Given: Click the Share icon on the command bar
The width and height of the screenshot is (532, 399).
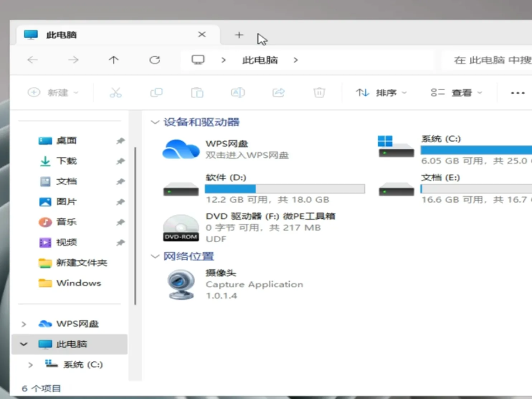Looking at the screenshot, I should tap(279, 92).
